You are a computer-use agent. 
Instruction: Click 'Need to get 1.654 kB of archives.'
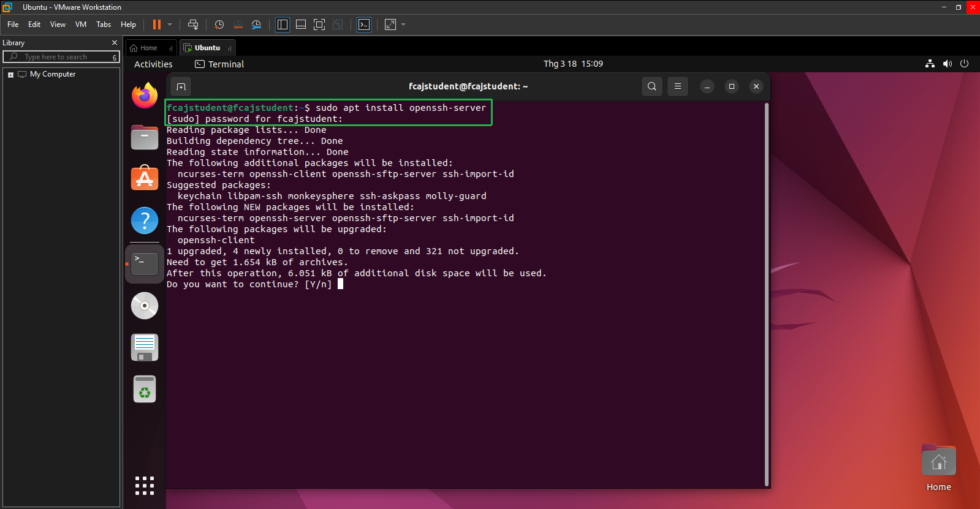coord(257,262)
